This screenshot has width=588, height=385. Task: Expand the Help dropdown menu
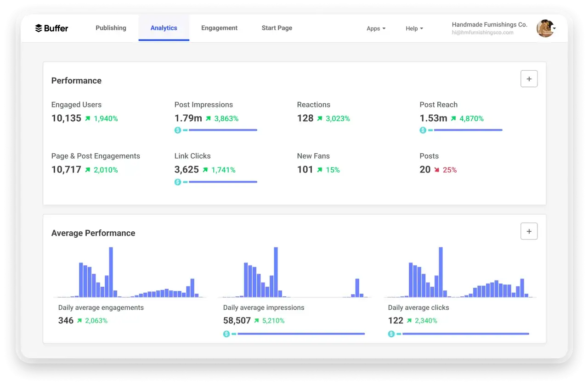click(414, 28)
